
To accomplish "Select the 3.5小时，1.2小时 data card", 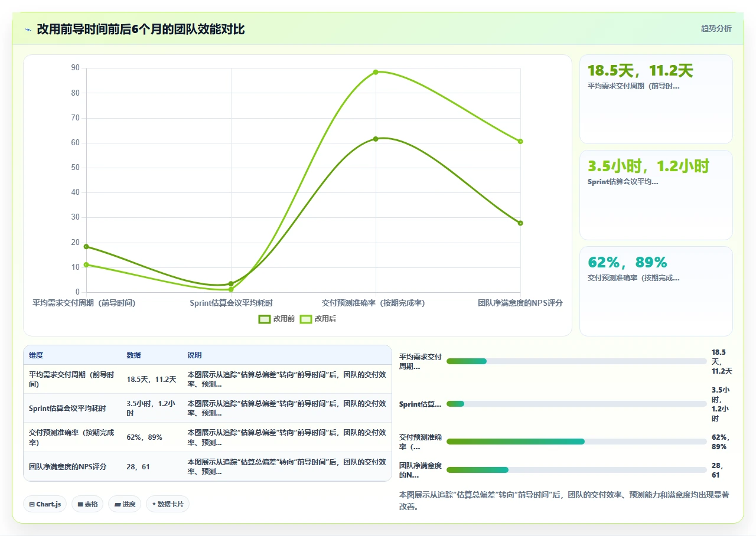I will click(x=656, y=195).
